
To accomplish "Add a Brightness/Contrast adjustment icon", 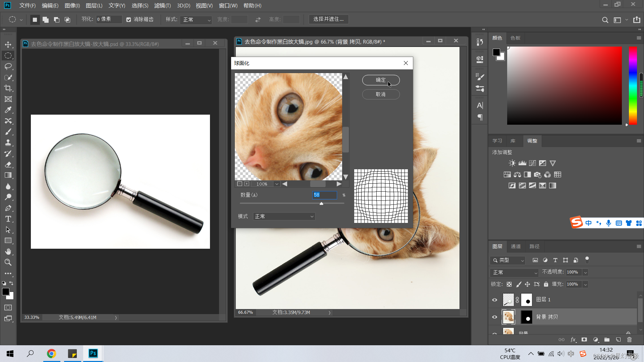I will point(512,163).
